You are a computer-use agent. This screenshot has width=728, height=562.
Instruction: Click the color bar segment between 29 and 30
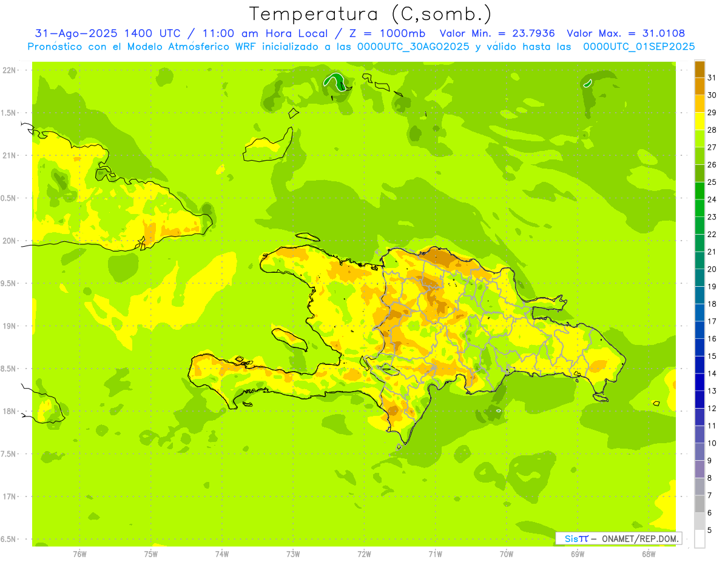(x=699, y=104)
